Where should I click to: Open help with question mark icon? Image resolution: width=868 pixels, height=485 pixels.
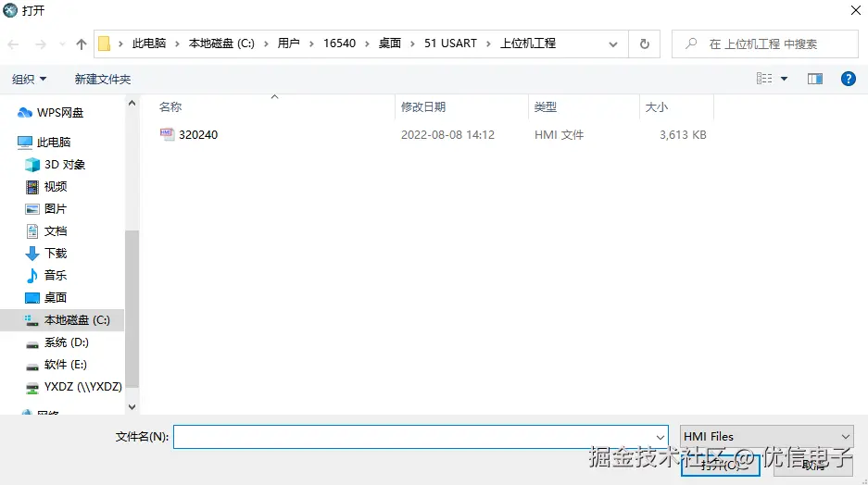848,79
